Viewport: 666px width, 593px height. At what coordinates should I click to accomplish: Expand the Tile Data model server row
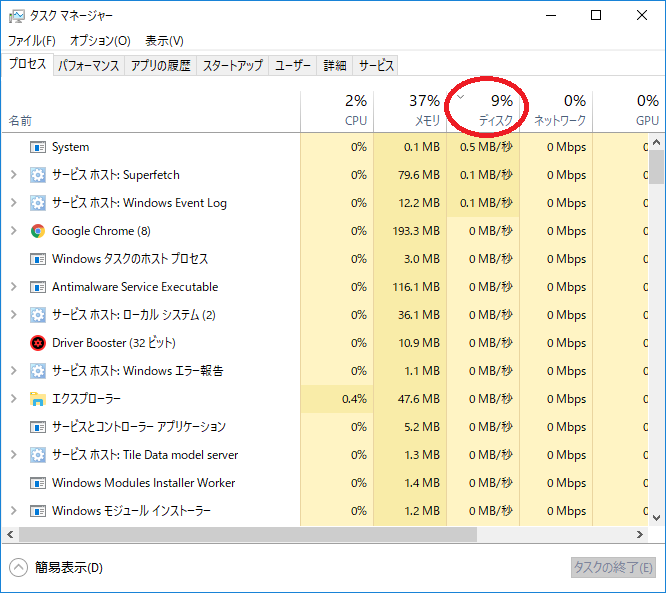[x=14, y=455]
